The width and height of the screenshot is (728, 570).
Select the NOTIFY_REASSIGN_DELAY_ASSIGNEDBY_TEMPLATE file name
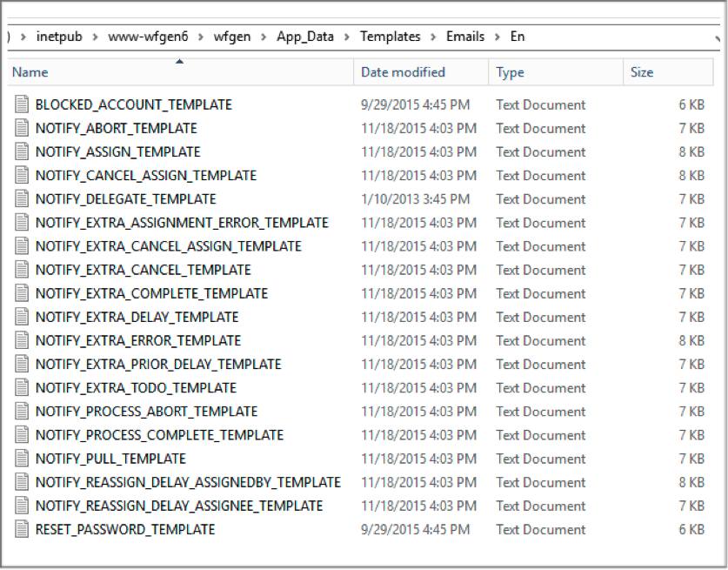[188, 482]
